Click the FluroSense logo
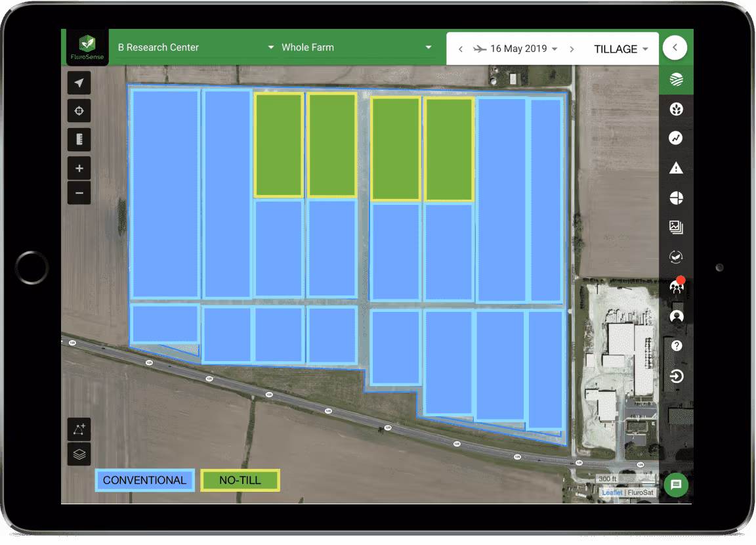Viewport: 756px width, 545px height. click(87, 47)
